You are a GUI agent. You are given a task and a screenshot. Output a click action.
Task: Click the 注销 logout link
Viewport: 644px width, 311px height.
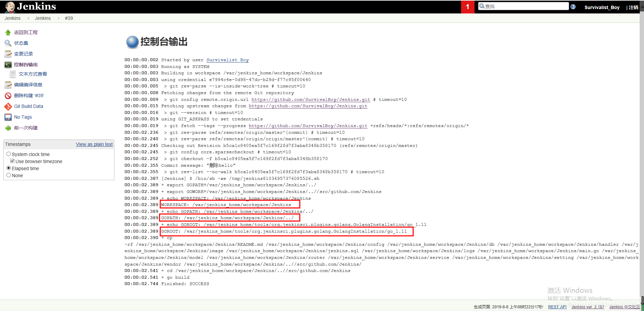(x=634, y=7)
